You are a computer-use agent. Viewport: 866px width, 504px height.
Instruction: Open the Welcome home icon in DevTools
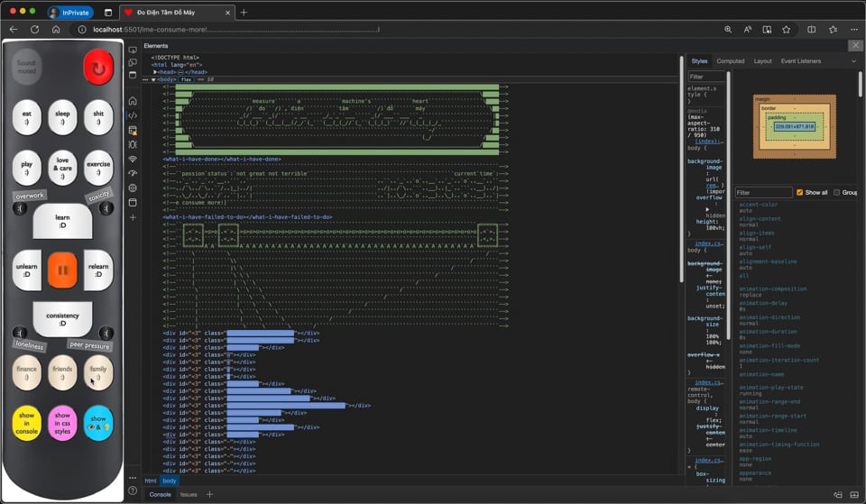[x=133, y=101]
